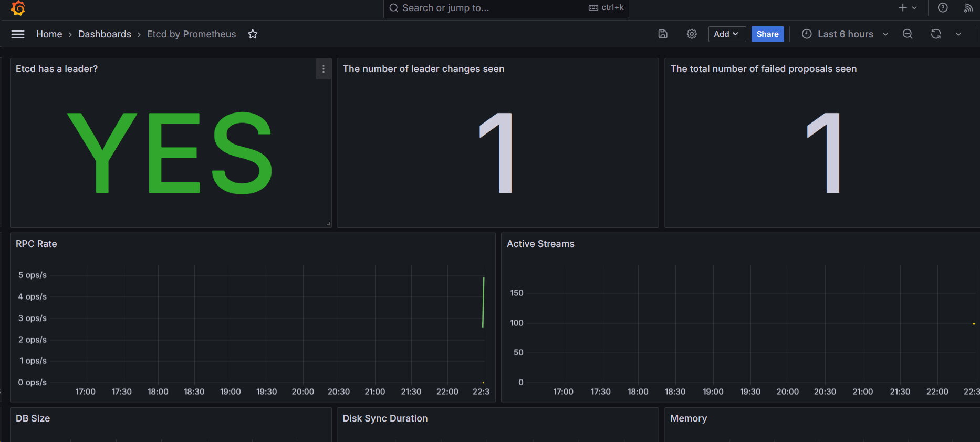Click the ctrl+k keyboard shortcut hint
The image size is (980, 442).
[606, 7]
